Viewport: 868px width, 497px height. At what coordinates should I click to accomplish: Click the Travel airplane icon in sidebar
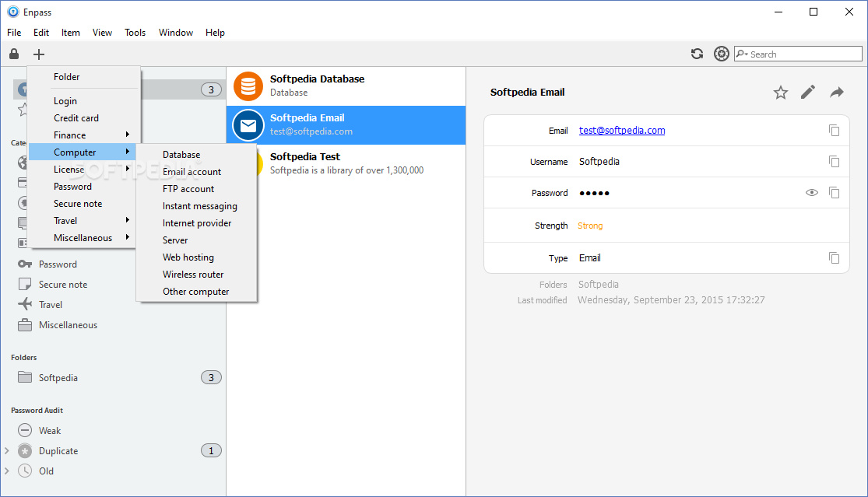tap(25, 304)
